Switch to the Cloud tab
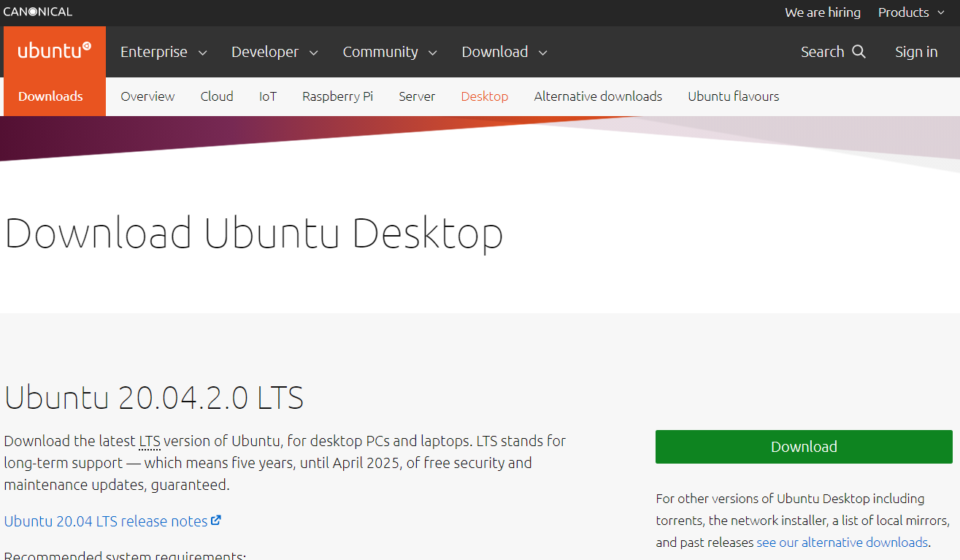This screenshot has height=560, width=960. coord(217,96)
